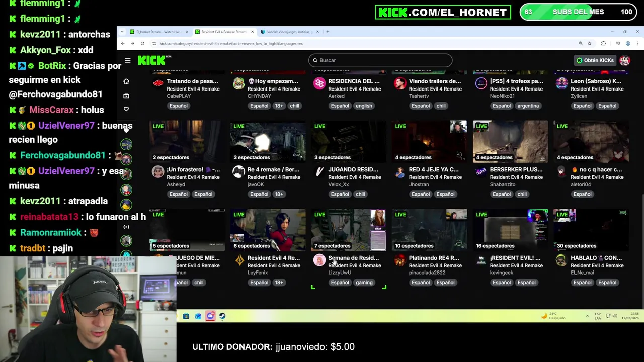Image resolution: width=644 pixels, height=362 pixels.
Task: Open javoOK stream thumbnail with 3 espectadores
Action: 268,141
